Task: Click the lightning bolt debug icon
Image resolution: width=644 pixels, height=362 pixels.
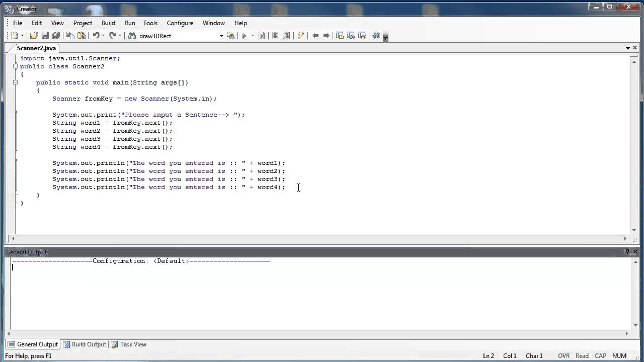Action: tap(301, 36)
